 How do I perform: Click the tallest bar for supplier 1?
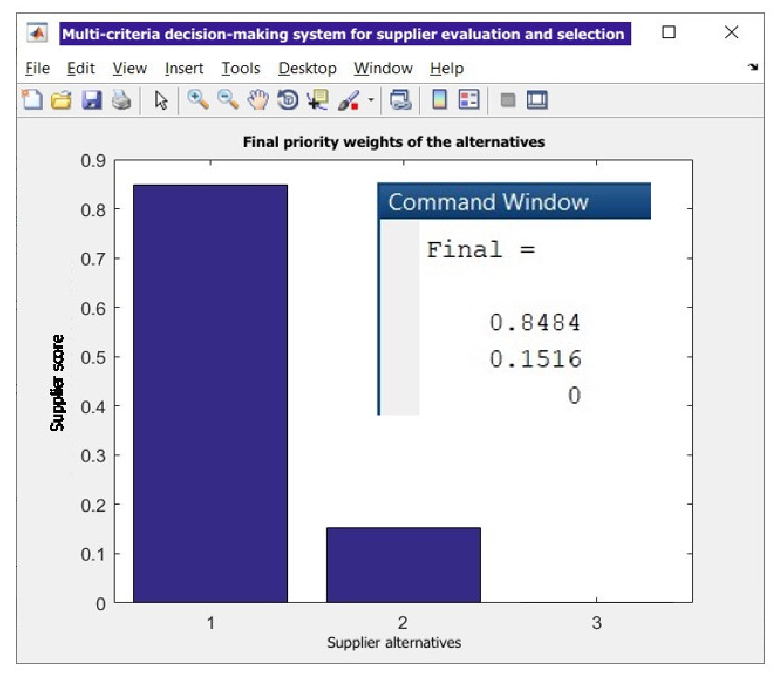point(210,394)
